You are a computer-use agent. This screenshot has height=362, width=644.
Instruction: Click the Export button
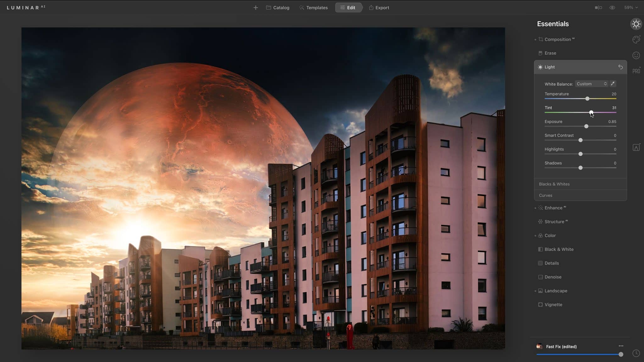tap(379, 8)
